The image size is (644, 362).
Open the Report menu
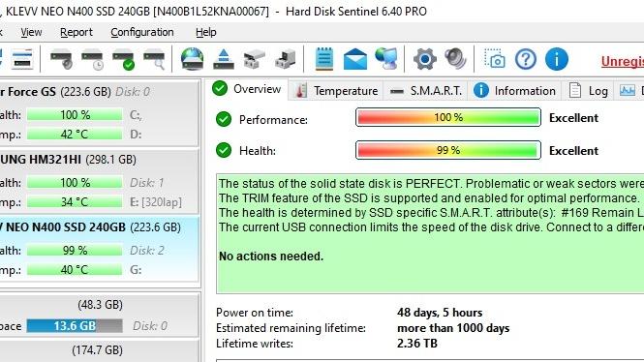click(77, 32)
